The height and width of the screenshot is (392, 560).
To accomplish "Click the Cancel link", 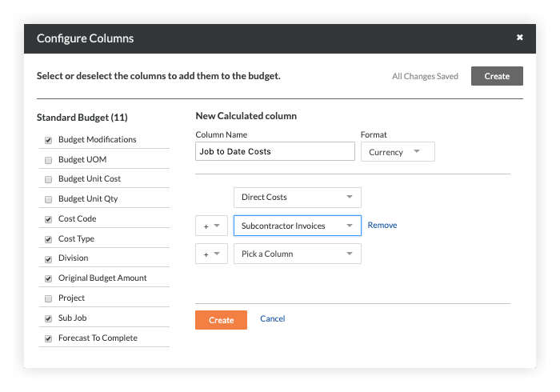I will pos(272,318).
